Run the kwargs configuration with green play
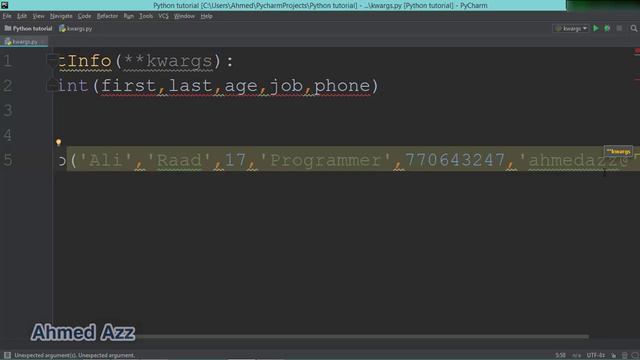Screen dimensions: 640x360 (596, 29)
